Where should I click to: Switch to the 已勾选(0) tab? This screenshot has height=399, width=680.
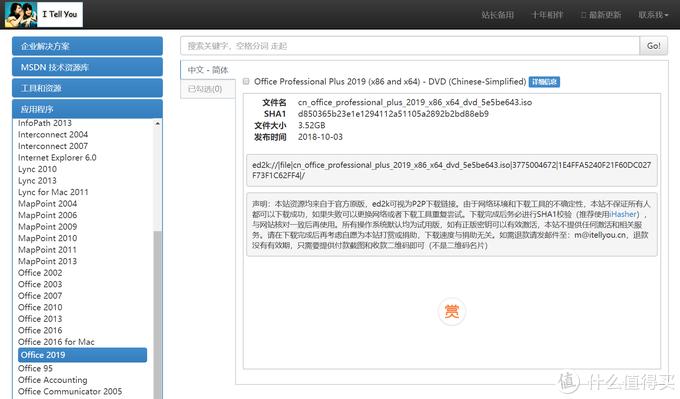click(x=208, y=89)
